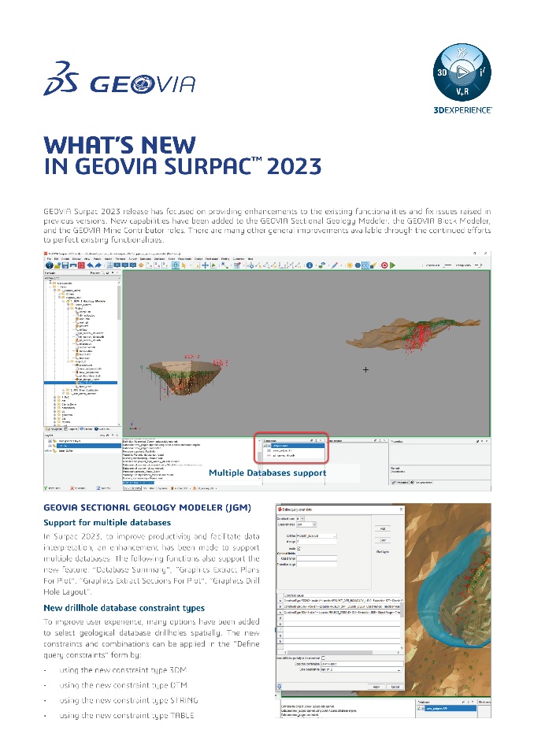Click heading 'GEOVIA SECTIONAL GEOLOGY MODELER (JGM)'
Screen dimensions: 534x756
[147, 508]
